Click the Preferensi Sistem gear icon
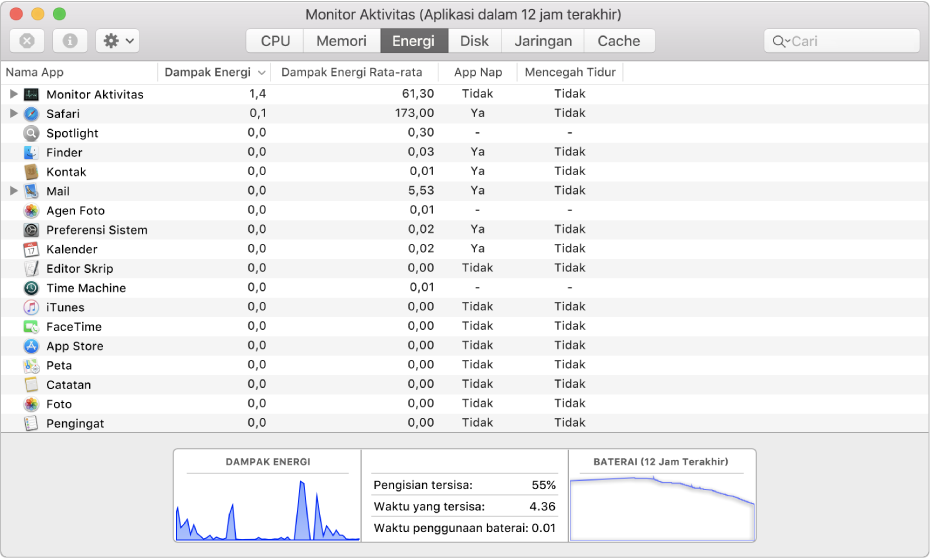This screenshot has width=931, height=559. [31, 230]
